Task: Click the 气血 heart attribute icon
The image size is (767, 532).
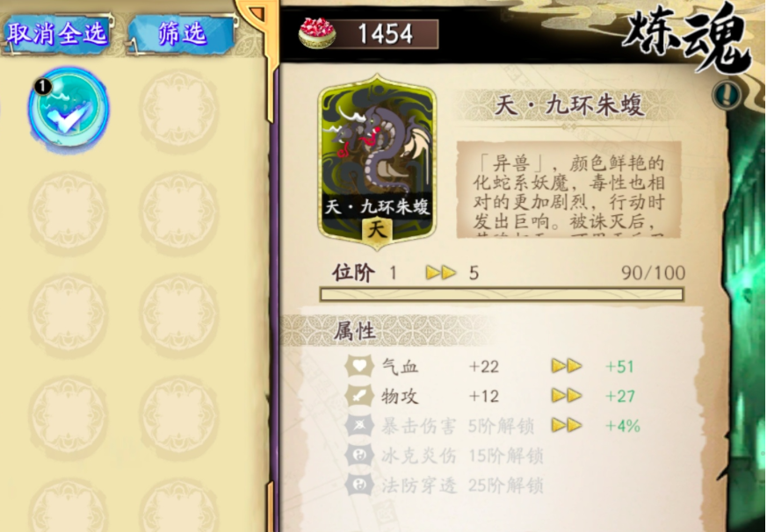Action: 359,366
